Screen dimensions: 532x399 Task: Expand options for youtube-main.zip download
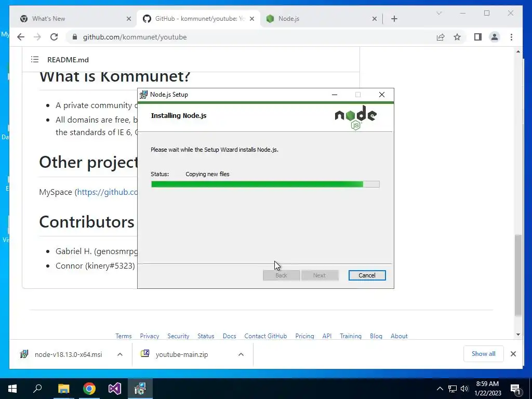click(241, 354)
